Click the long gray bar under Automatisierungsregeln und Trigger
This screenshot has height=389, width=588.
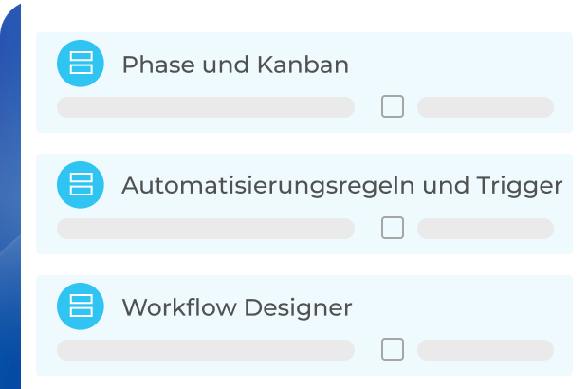tap(205, 229)
